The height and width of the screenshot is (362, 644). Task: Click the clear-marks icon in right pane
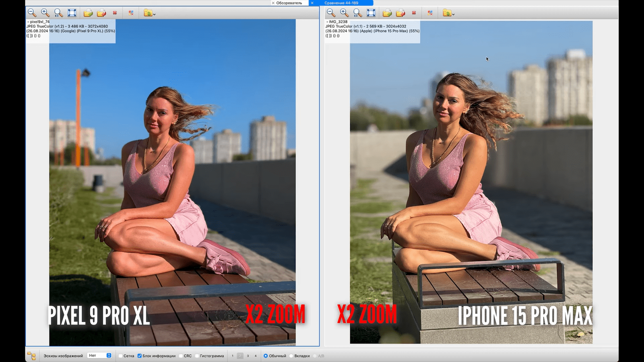[430, 13]
